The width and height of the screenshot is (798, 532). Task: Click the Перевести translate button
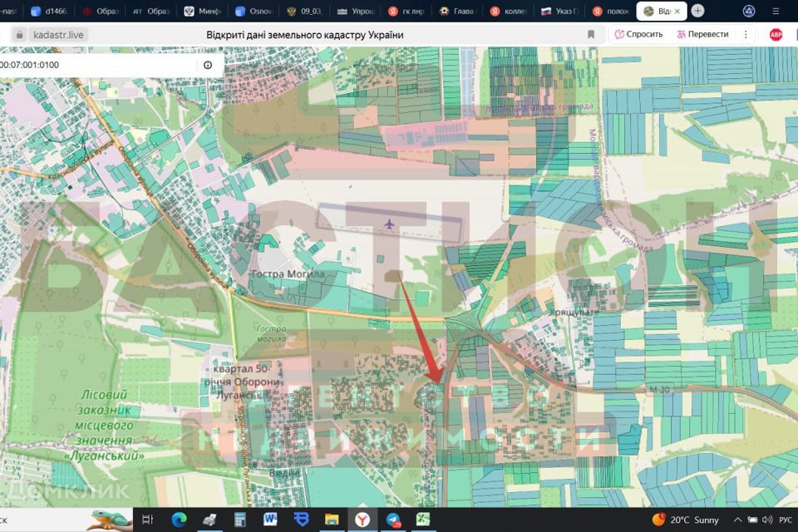tap(702, 34)
